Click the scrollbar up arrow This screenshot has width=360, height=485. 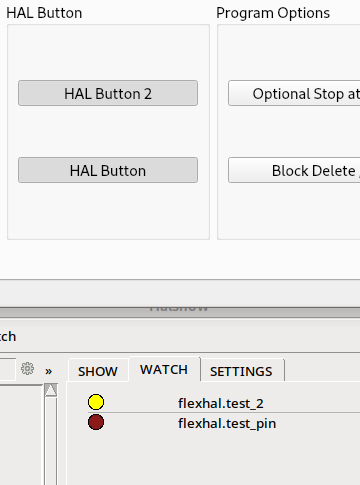coord(51,390)
